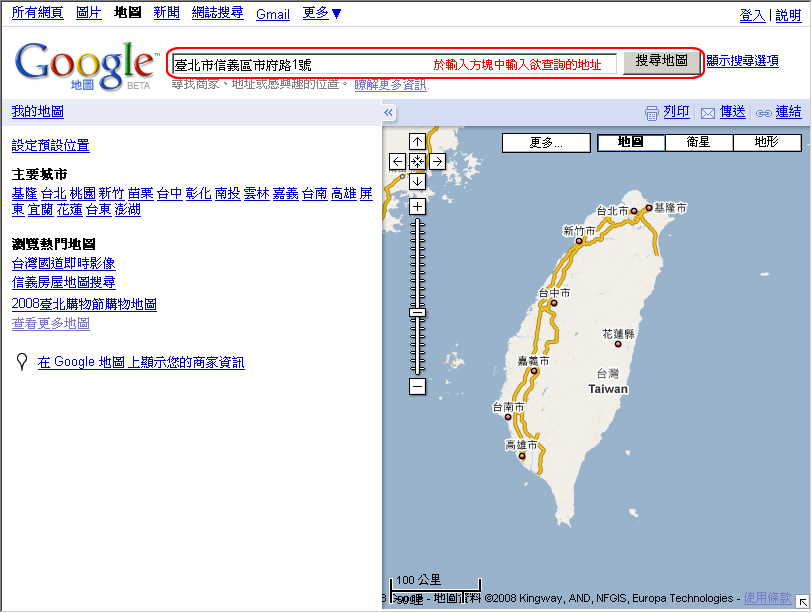This screenshot has width=812, height=613.
Task: Click the printer icon
Action: [652, 113]
